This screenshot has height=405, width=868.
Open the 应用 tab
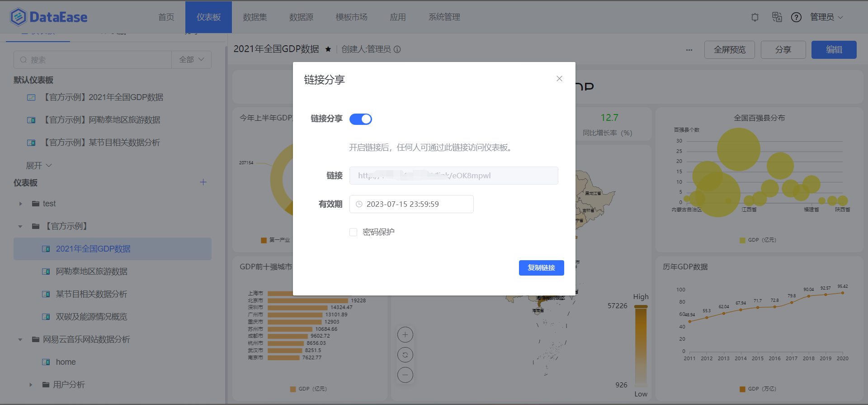398,17
